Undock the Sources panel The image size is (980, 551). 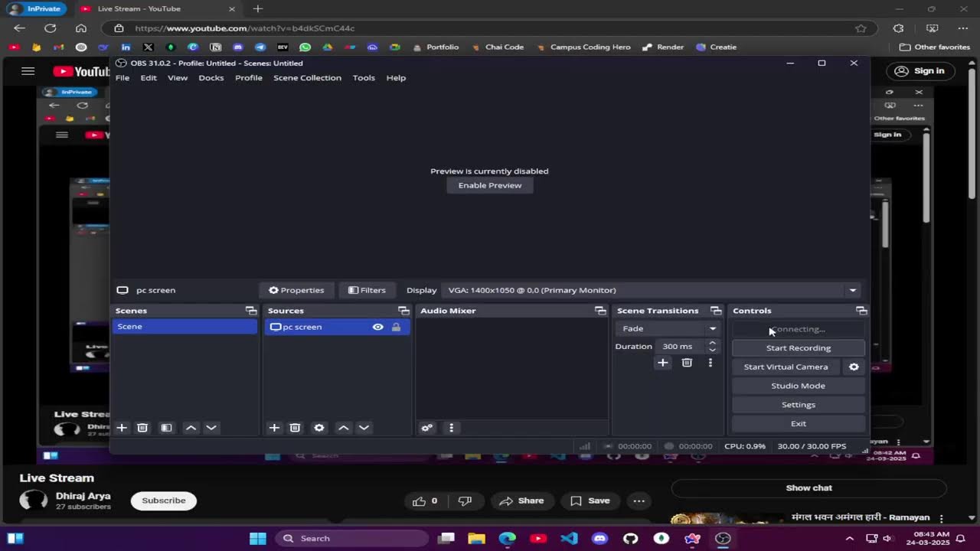(x=403, y=311)
